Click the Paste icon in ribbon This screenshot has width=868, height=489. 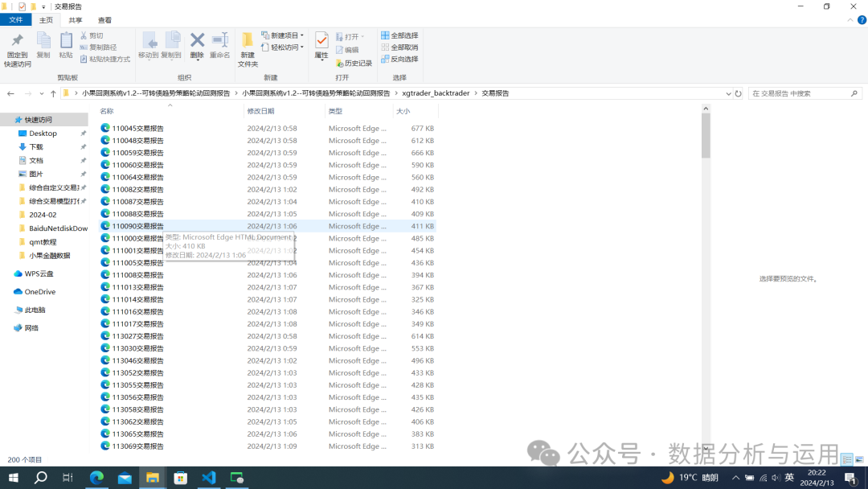click(66, 45)
